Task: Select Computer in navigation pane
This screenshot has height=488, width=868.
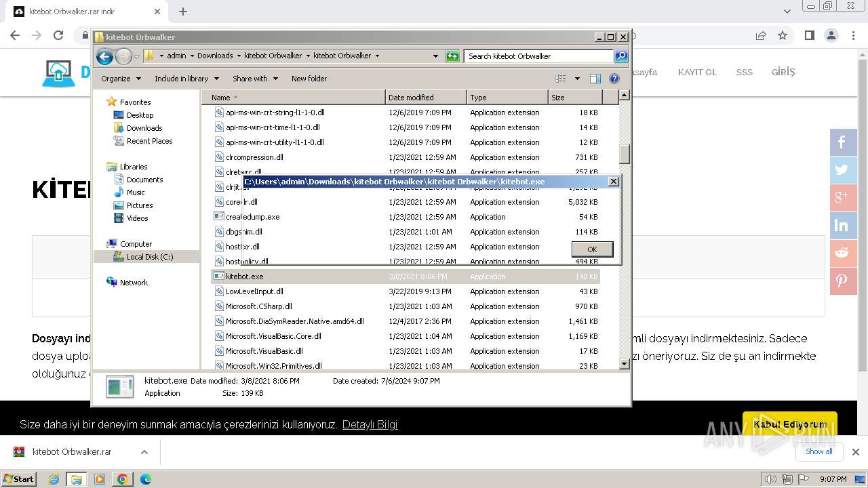Action: (136, 244)
